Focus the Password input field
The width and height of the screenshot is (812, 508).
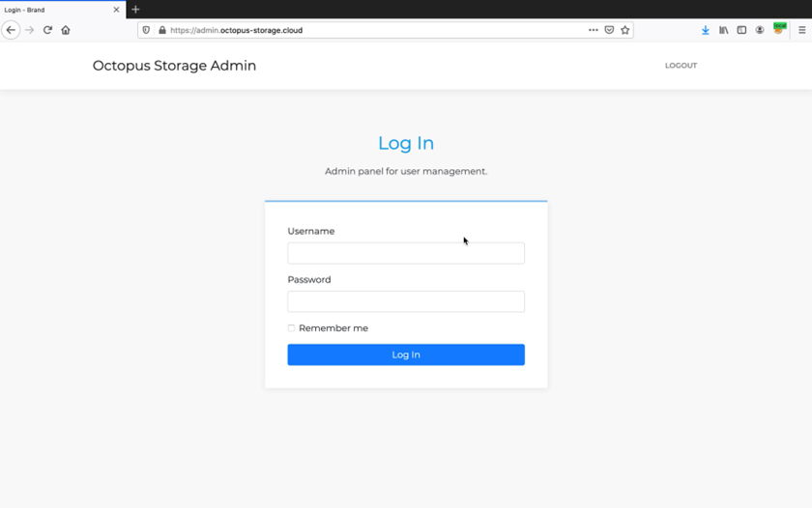pos(406,301)
